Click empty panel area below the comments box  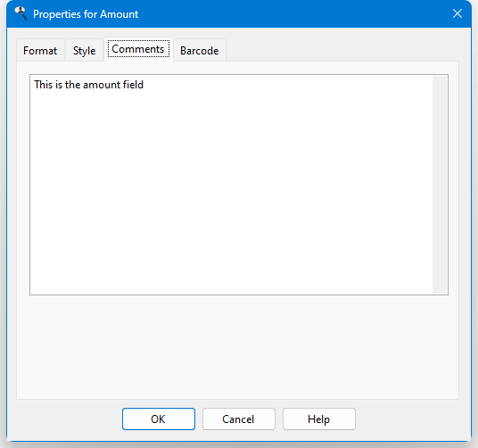coord(238,347)
